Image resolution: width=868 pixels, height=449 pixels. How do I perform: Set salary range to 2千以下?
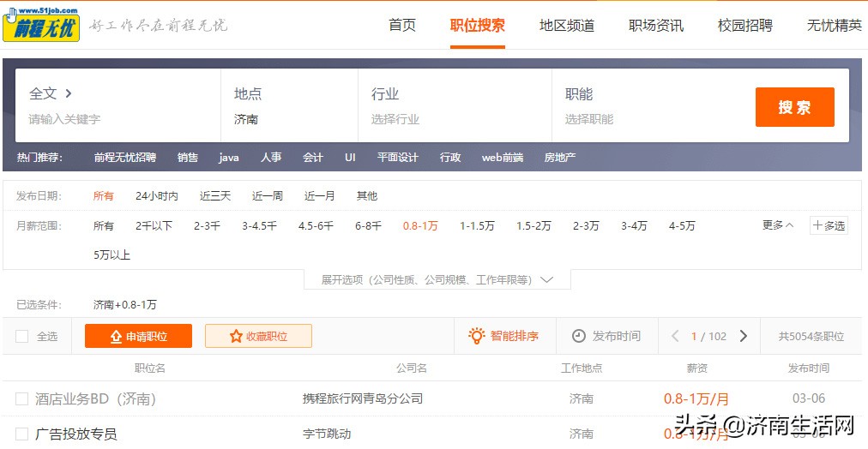click(154, 225)
